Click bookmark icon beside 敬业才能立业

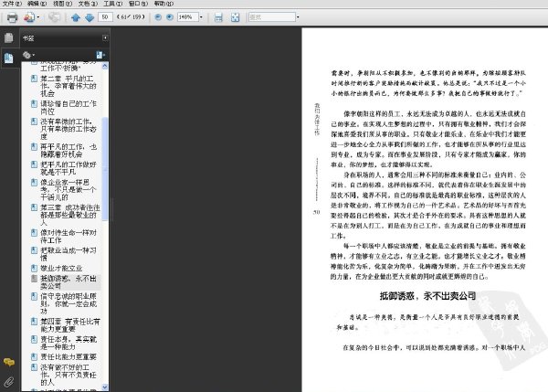(x=34, y=269)
